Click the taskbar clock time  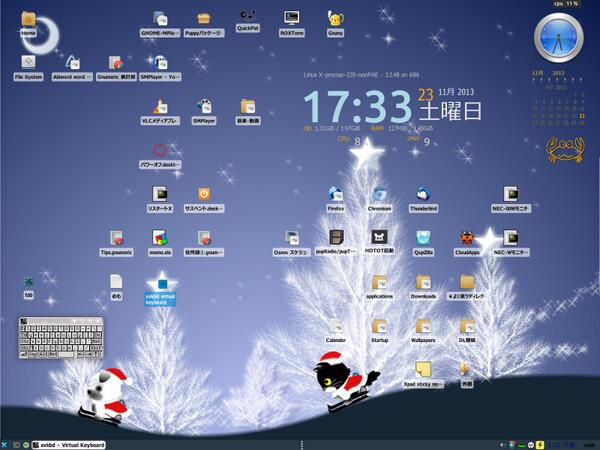click(562, 445)
